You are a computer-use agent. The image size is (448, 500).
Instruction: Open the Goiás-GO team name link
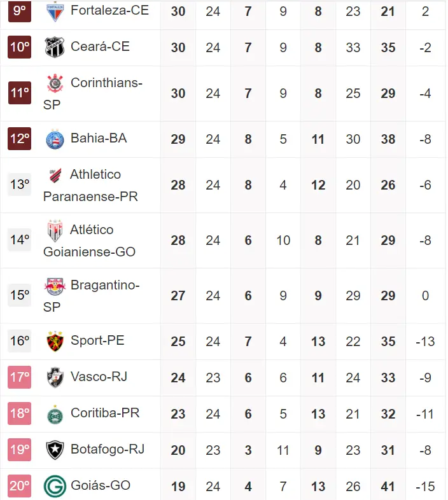click(101, 485)
